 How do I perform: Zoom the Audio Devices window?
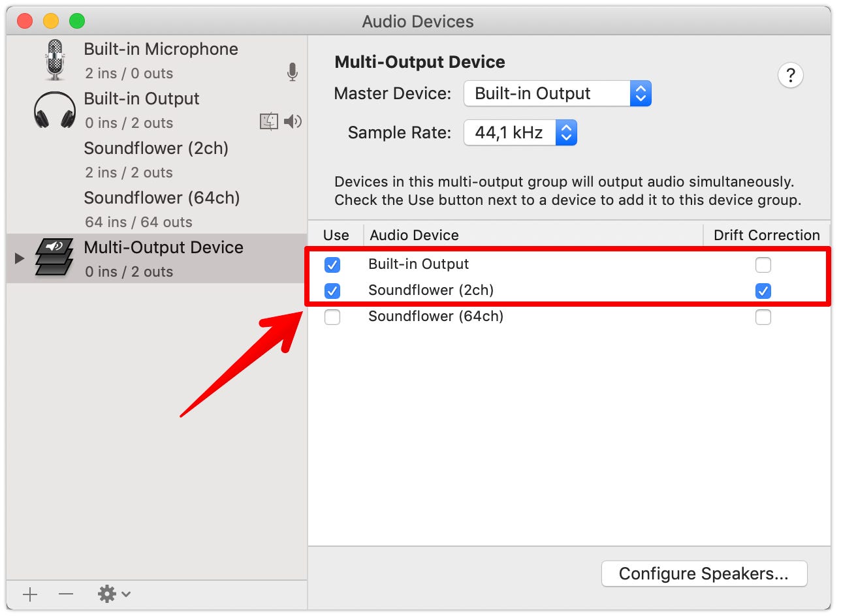click(77, 21)
